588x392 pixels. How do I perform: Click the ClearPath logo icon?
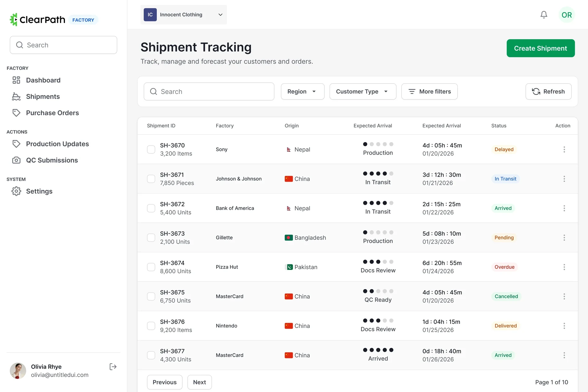(x=14, y=20)
